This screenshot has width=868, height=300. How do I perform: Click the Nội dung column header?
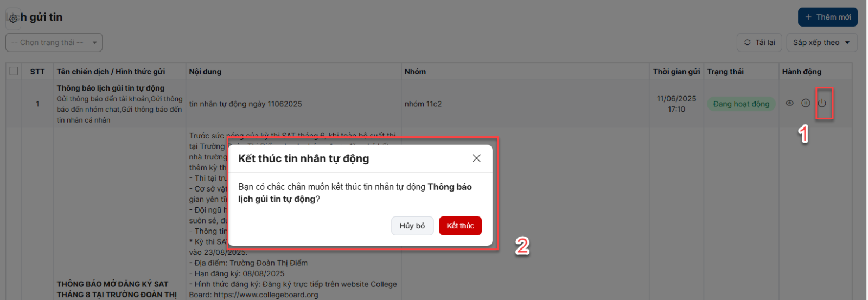pos(205,72)
